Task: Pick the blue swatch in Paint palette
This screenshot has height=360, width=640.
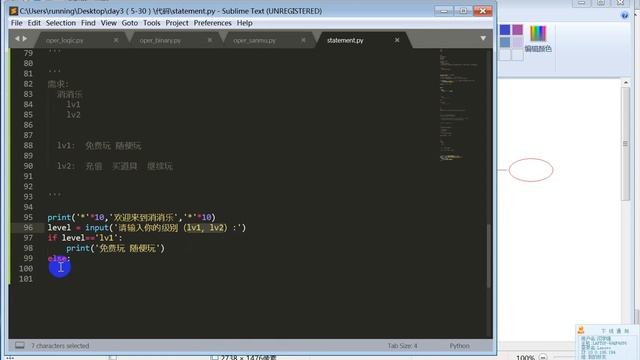Action: coord(505,30)
